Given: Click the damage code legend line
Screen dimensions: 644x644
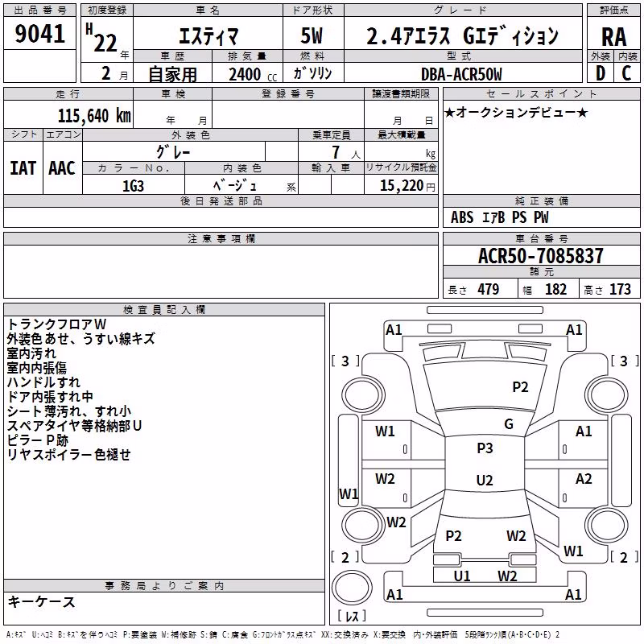Looking at the screenshot, I should (283, 635).
